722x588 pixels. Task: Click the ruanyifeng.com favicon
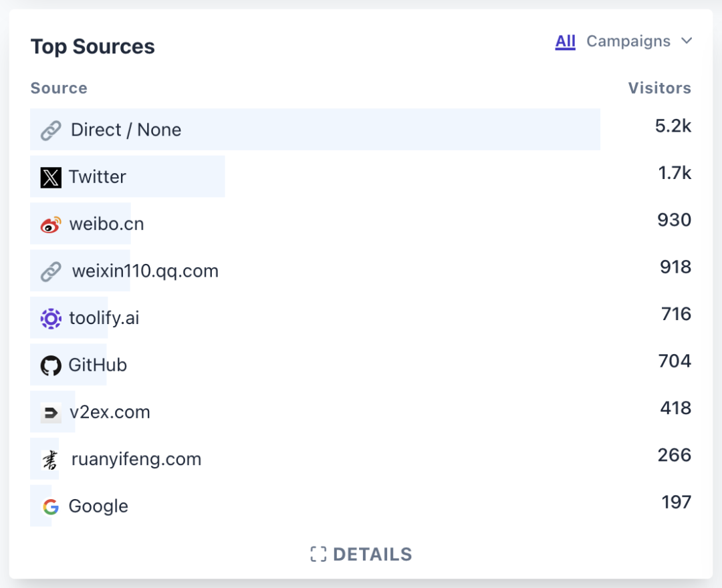click(x=51, y=460)
